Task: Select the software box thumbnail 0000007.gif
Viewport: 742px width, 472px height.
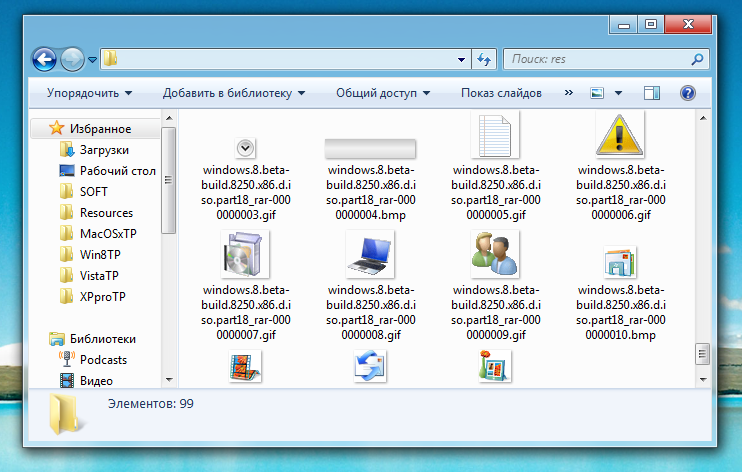Action: (245, 254)
